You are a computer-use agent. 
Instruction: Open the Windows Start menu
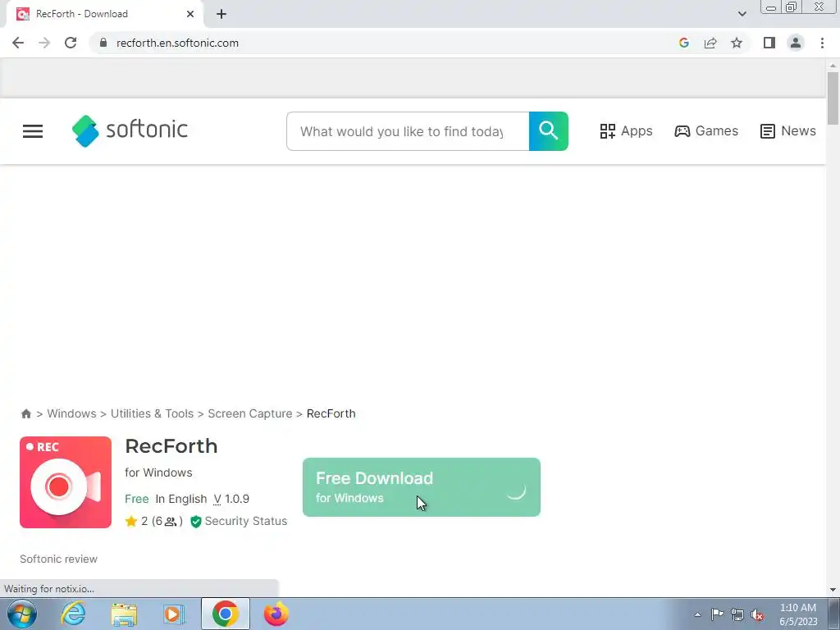click(x=22, y=614)
